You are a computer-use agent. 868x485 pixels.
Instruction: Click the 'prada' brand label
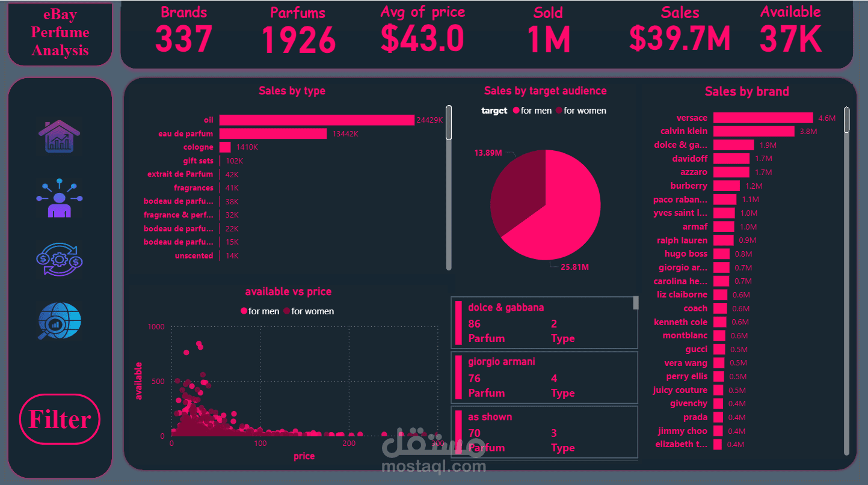click(x=695, y=417)
